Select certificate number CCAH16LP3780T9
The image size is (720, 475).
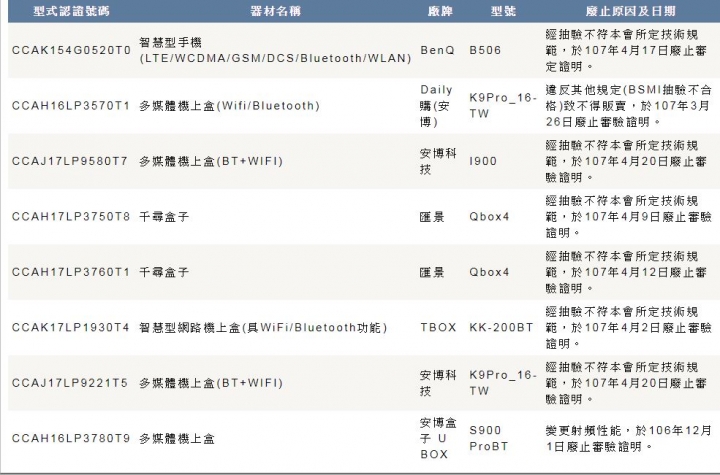pos(71,438)
